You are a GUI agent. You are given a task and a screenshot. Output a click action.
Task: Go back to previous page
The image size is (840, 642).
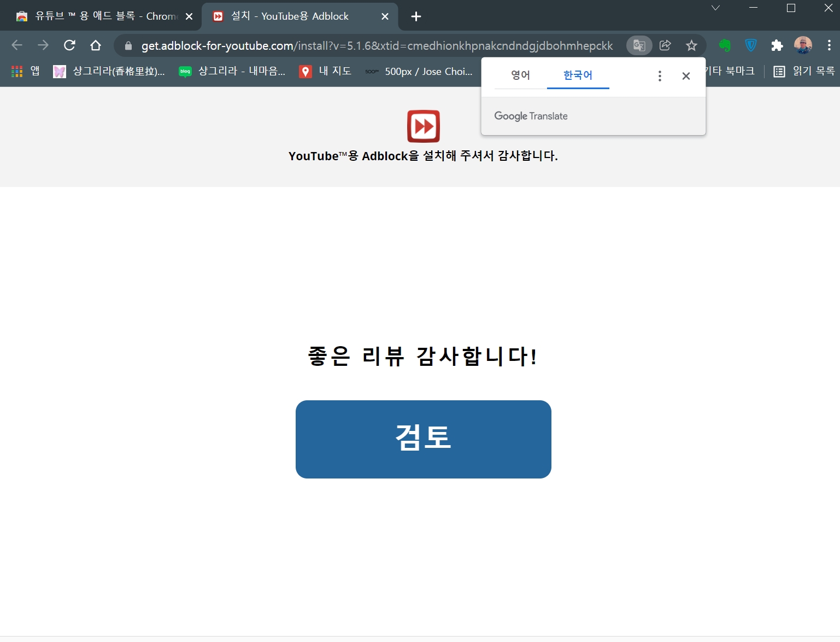click(x=17, y=45)
